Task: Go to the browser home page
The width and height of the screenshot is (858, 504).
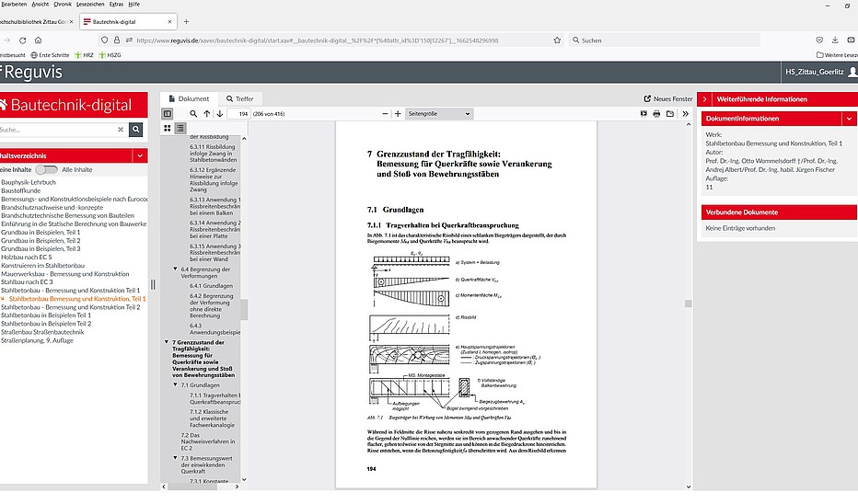Action: coord(39,40)
